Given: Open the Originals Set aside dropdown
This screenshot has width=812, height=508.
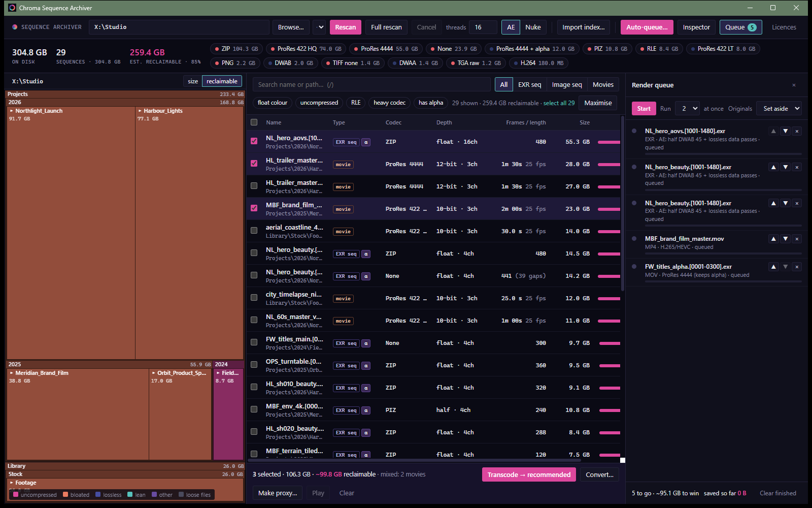Looking at the screenshot, I should (779, 109).
